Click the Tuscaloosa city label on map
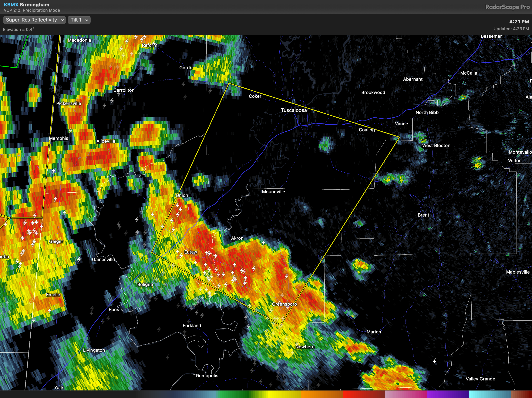This screenshot has height=398, width=532. (x=294, y=110)
